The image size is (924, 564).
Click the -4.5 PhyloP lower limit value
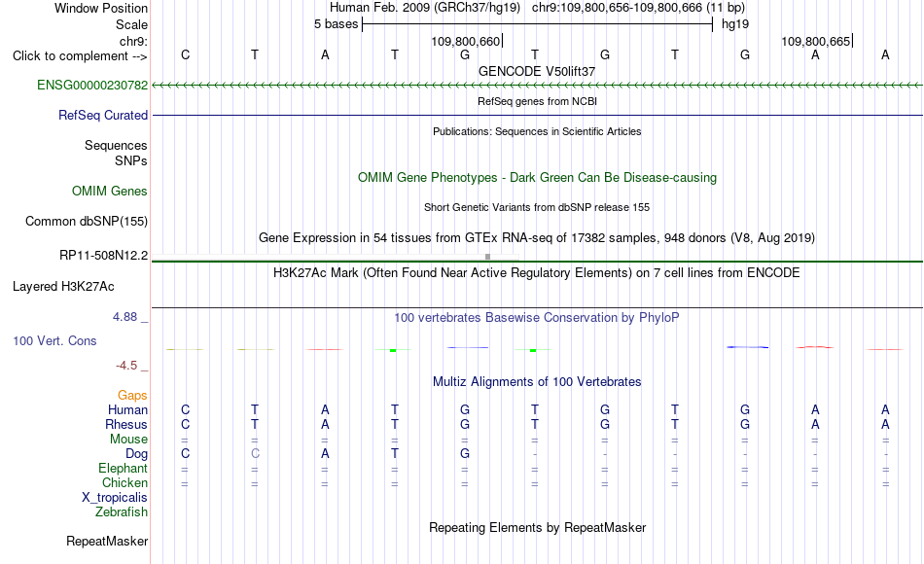click(x=126, y=366)
